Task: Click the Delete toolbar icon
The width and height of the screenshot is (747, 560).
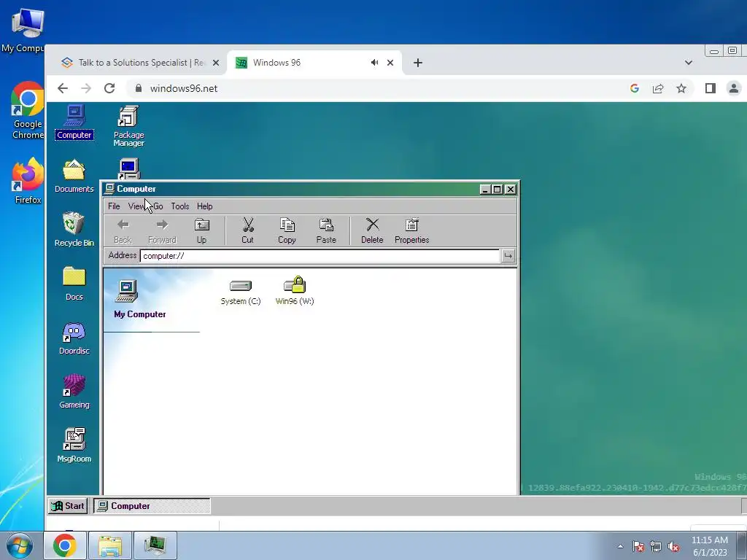Action: (x=372, y=231)
